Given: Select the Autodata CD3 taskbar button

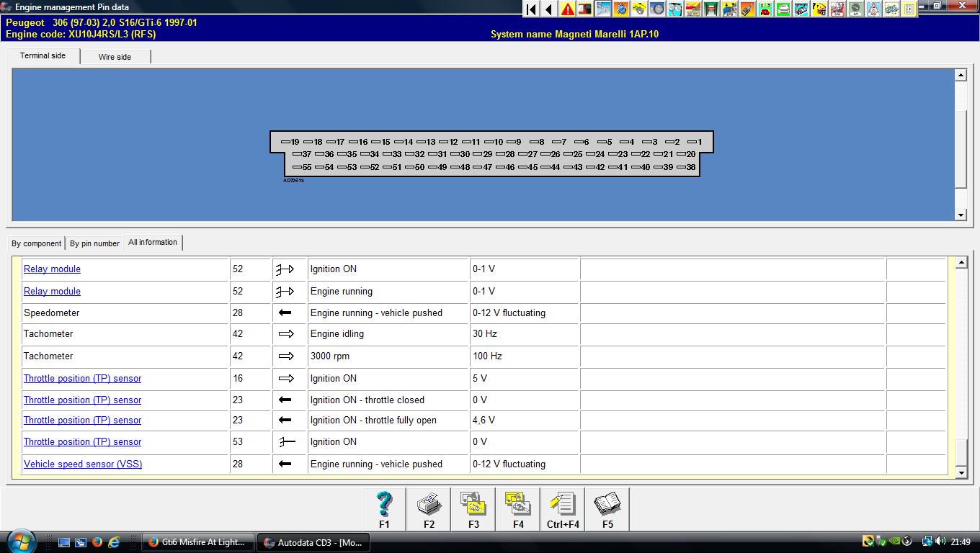Looking at the screenshot, I should (313, 542).
